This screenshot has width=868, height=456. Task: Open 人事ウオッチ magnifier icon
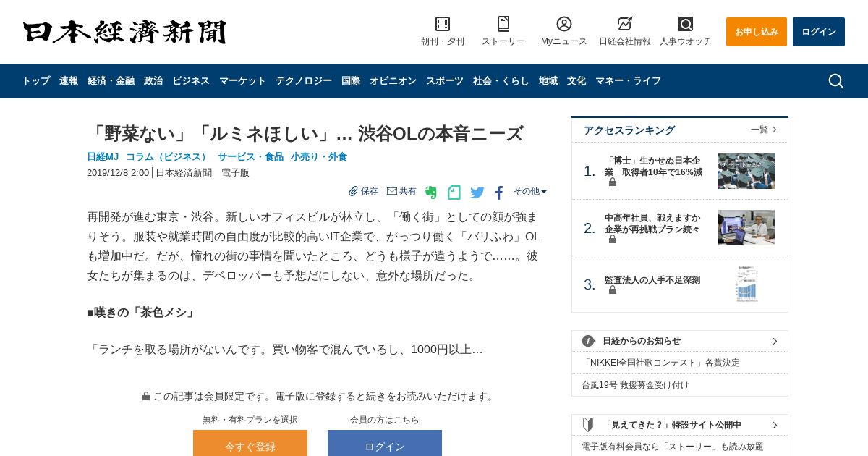(x=686, y=24)
